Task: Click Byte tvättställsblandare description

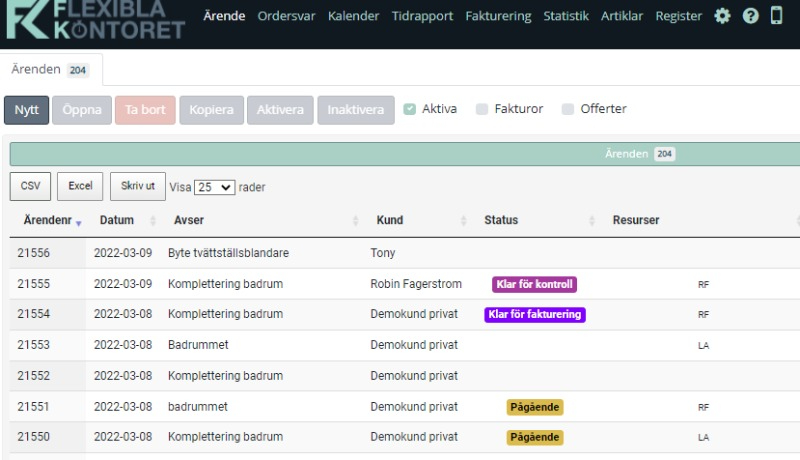Action: pos(228,253)
